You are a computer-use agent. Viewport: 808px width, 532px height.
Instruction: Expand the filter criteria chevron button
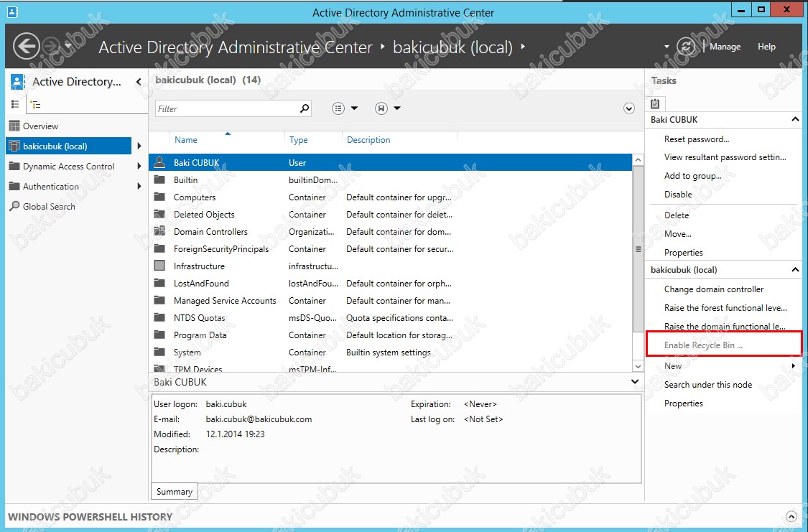coord(628,108)
